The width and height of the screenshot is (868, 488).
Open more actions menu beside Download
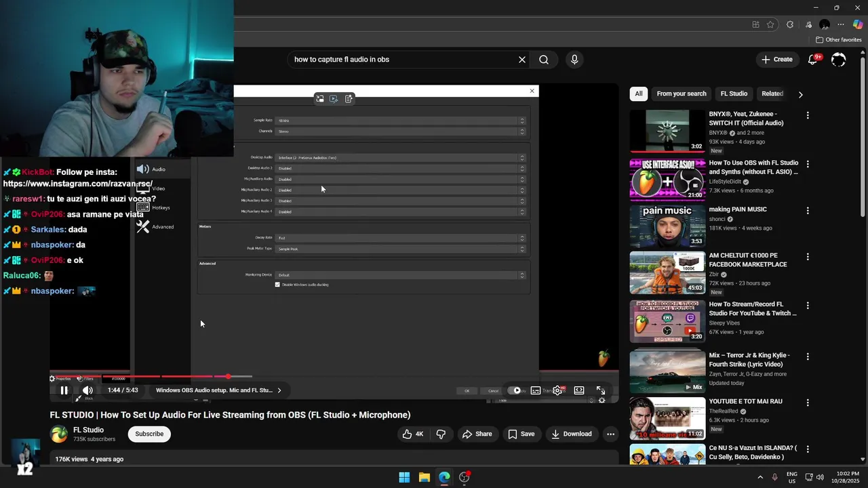coord(610,434)
